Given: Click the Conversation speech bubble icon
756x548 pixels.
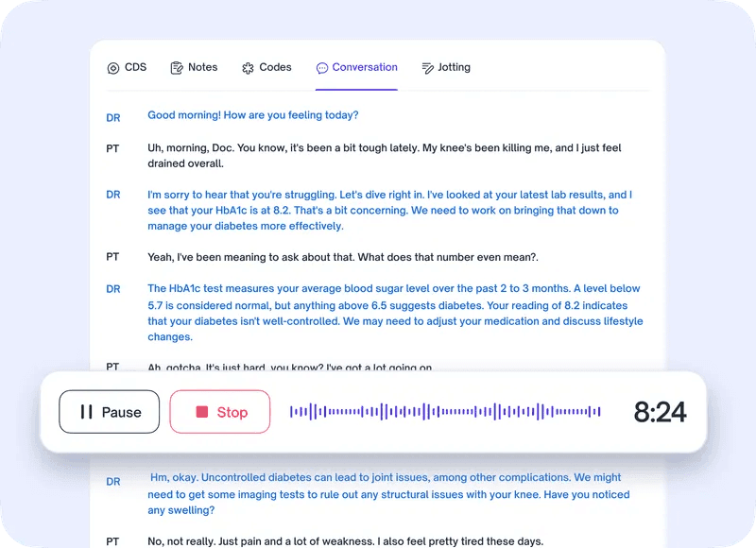Looking at the screenshot, I should pyautogui.click(x=321, y=68).
